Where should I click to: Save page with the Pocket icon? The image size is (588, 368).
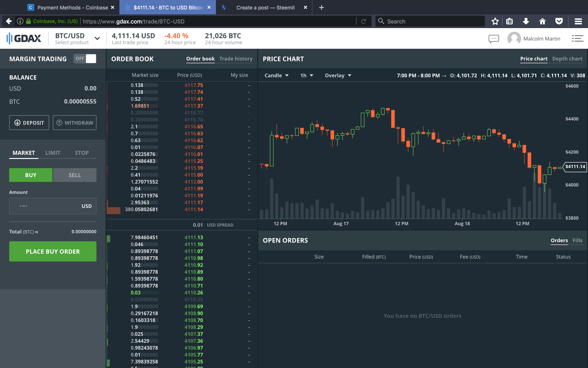point(559,21)
